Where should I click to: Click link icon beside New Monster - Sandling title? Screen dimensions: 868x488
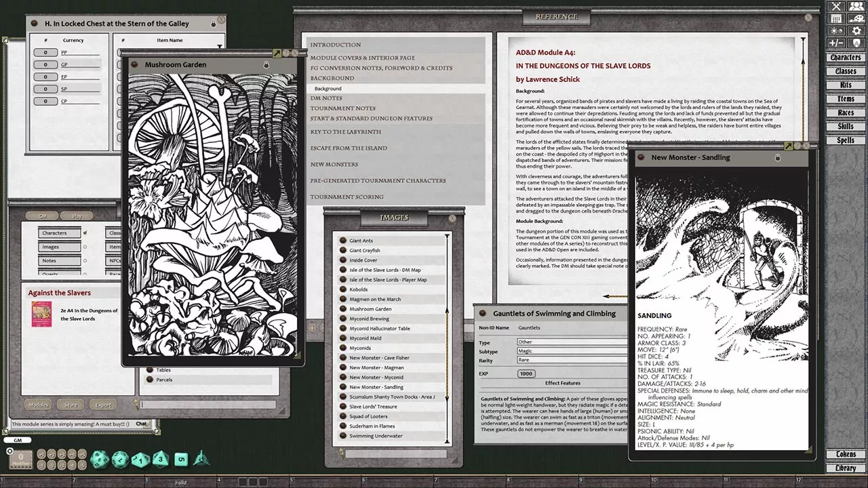(642, 157)
